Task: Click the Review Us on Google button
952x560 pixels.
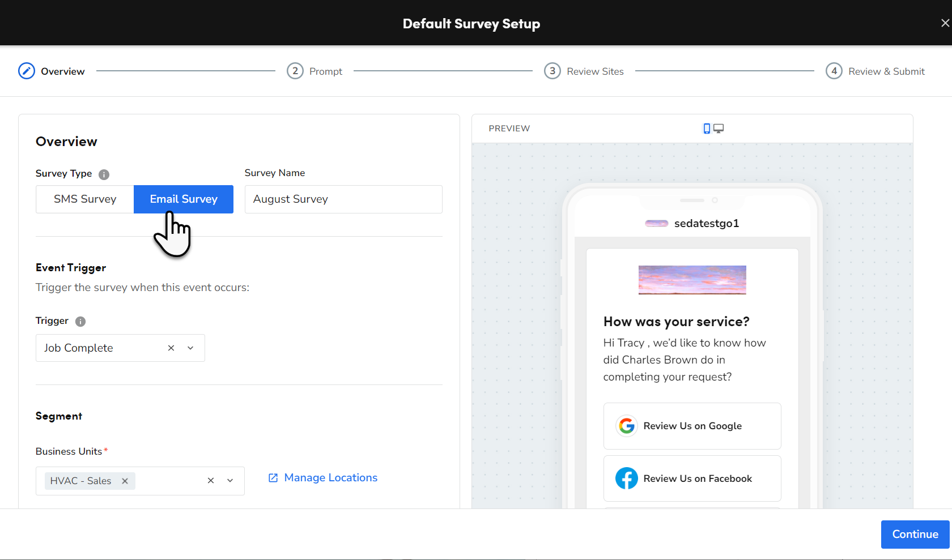Action: tap(691, 426)
